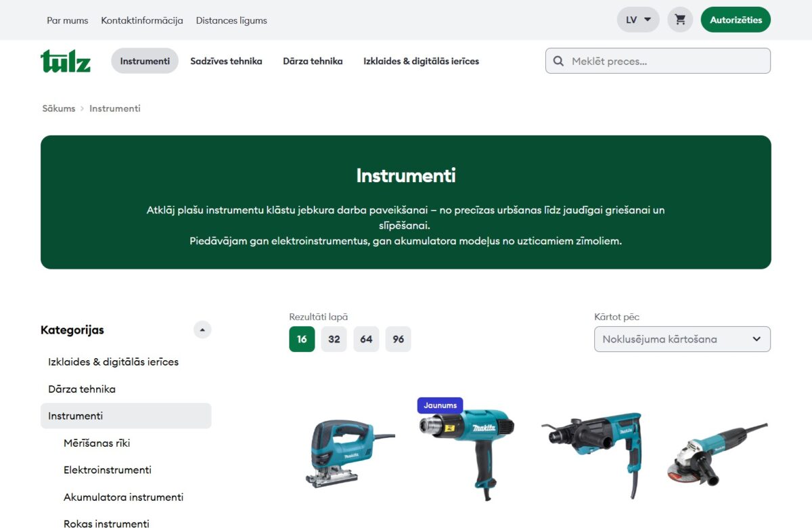Screen dimensions: 812x528
Task: Collapse the Kategorijas panel
Action: (x=202, y=330)
